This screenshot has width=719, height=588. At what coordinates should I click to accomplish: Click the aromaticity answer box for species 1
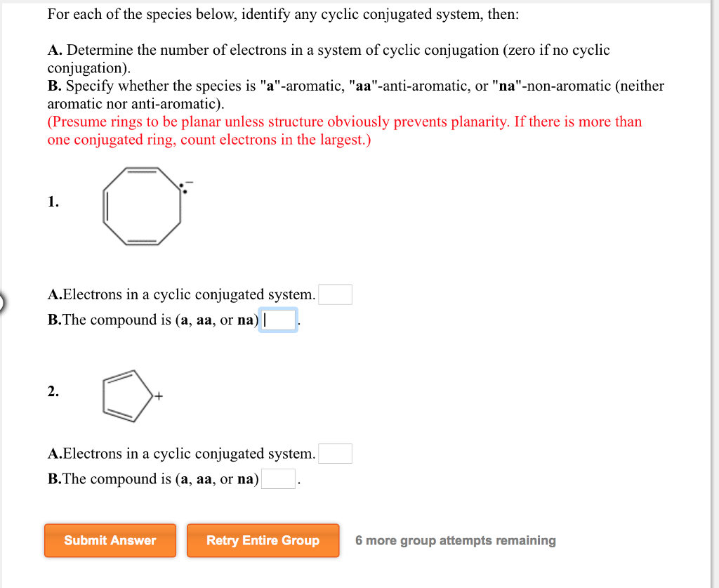point(279,320)
